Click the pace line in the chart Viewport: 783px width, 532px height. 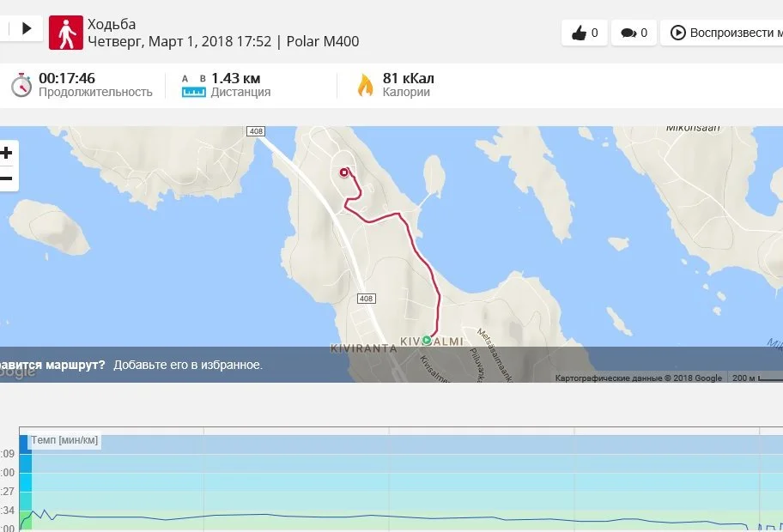(x=258, y=515)
